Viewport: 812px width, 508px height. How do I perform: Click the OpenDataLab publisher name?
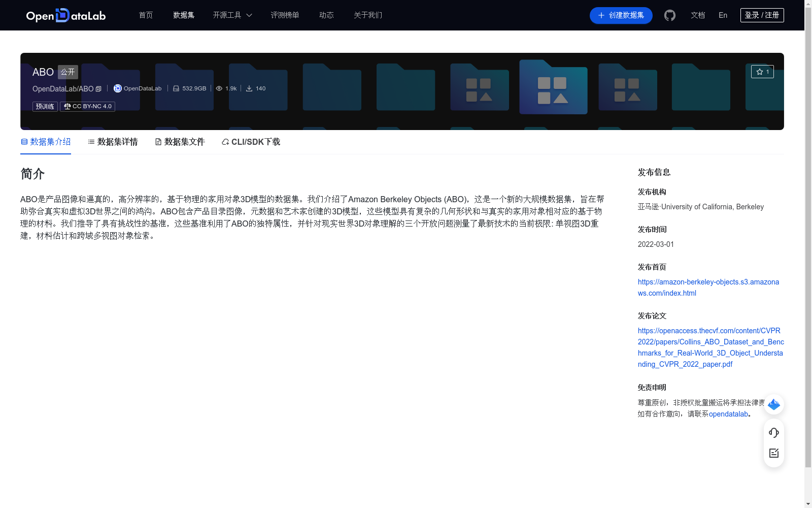(x=143, y=88)
